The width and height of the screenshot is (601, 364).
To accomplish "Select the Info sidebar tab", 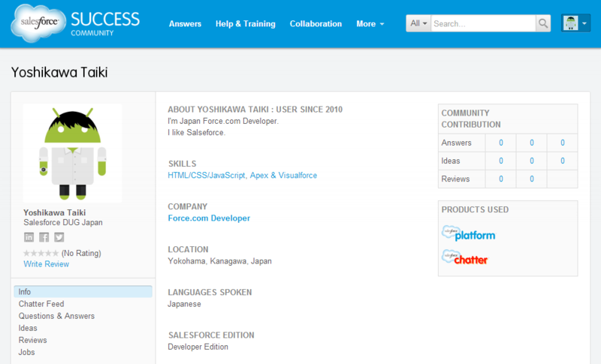I will 83,292.
